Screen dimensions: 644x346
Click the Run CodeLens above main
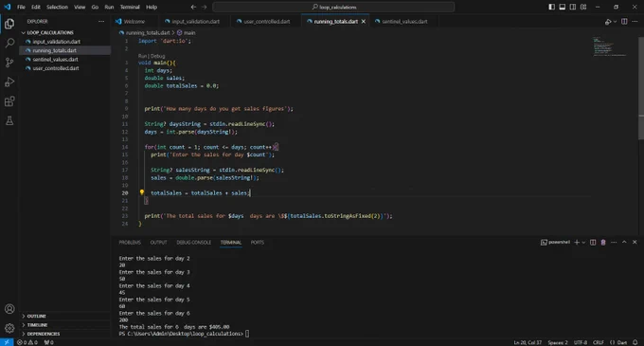point(142,56)
